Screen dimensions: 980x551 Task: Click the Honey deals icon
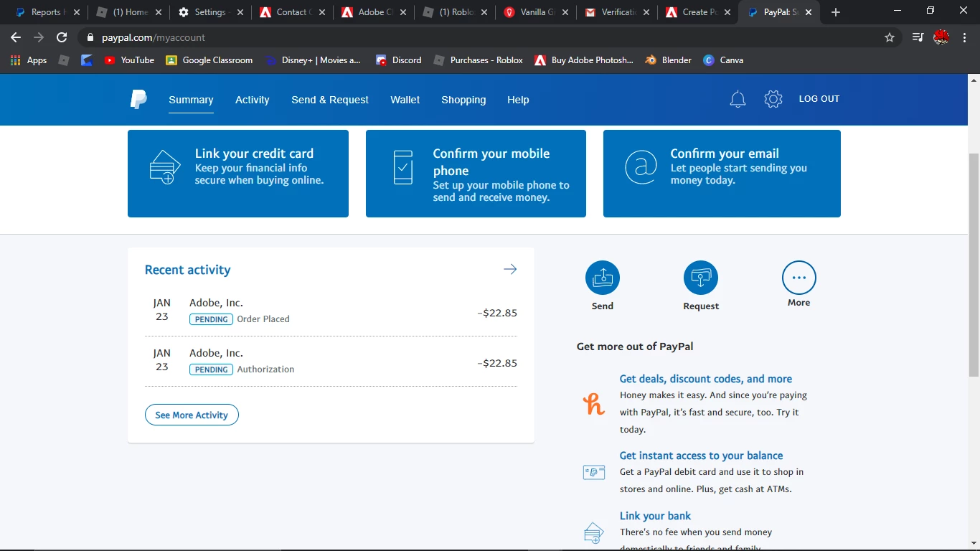(594, 404)
